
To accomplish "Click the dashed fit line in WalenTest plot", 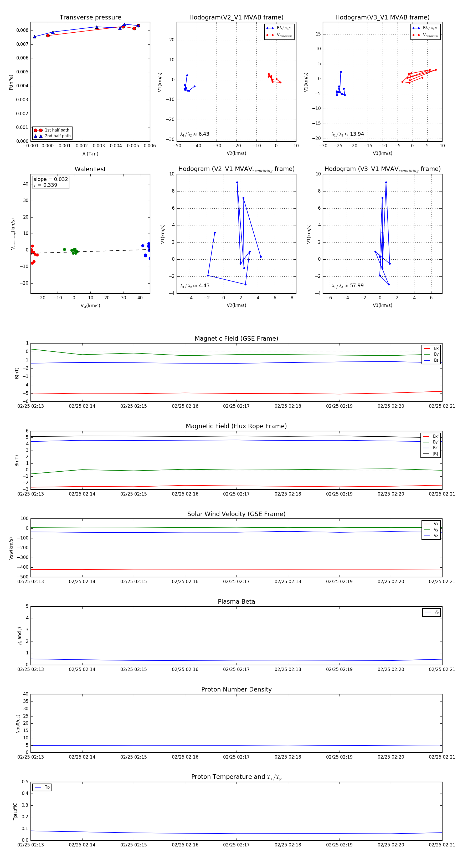I will point(90,251).
